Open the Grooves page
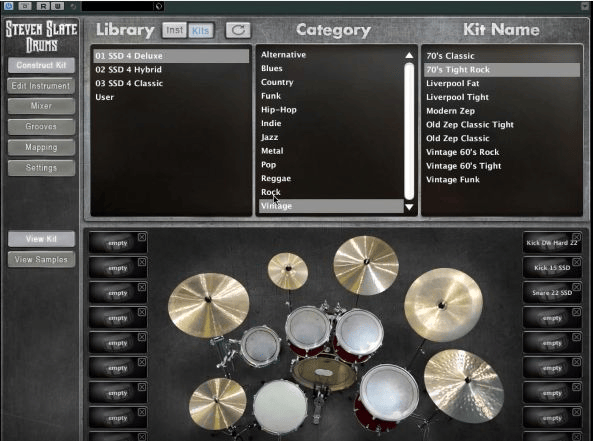The image size is (593, 441). pyautogui.click(x=41, y=126)
